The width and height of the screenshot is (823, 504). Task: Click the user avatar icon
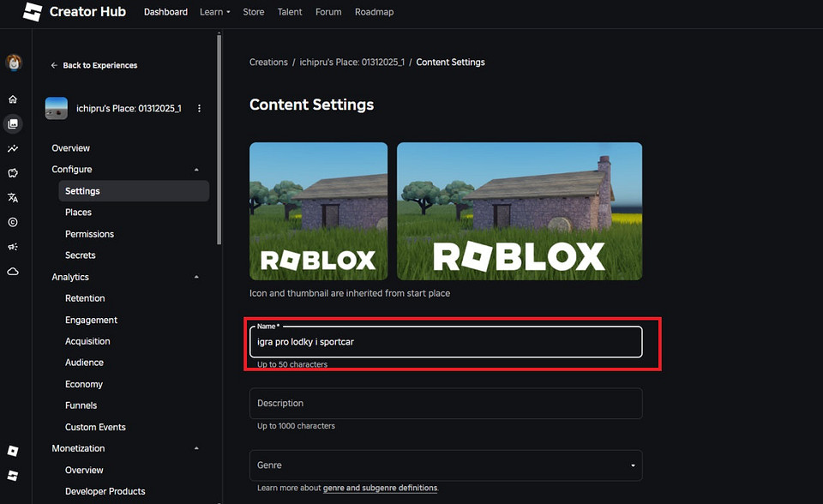coord(13,63)
